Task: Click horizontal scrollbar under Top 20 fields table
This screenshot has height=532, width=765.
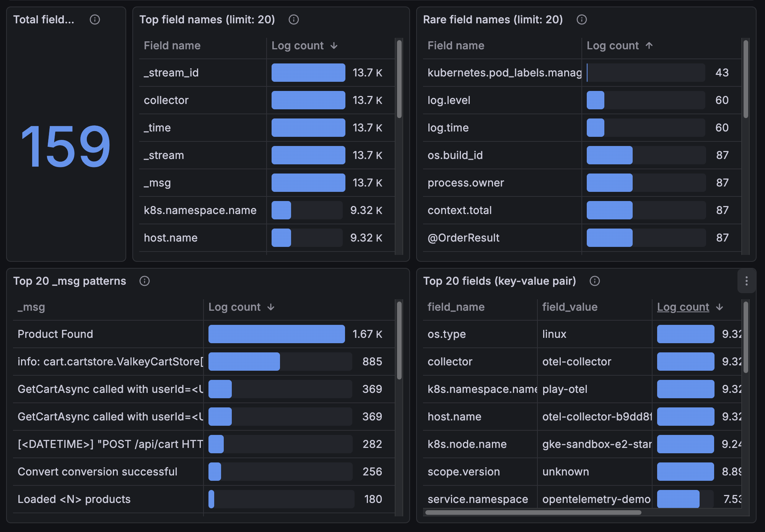Action: pyautogui.click(x=533, y=513)
